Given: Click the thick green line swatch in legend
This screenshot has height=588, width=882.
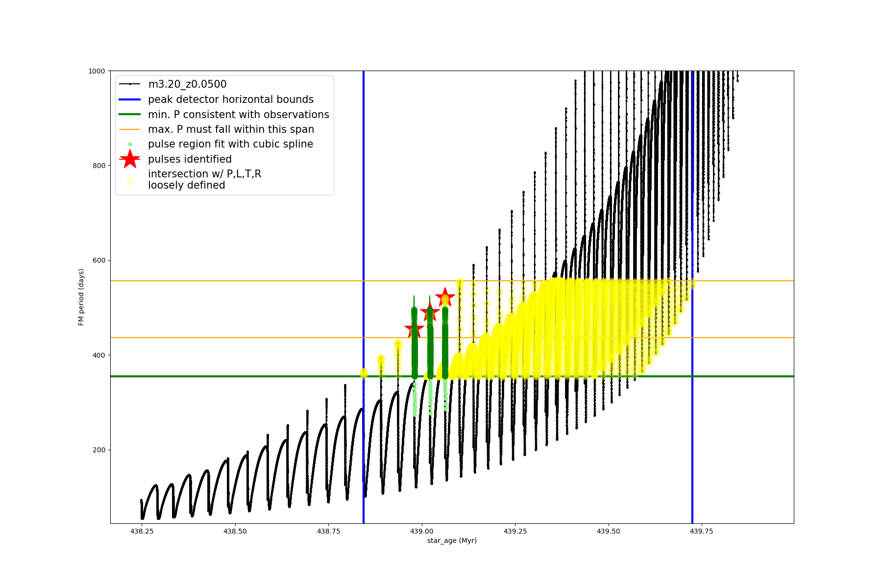Looking at the screenshot, I should (130, 114).
